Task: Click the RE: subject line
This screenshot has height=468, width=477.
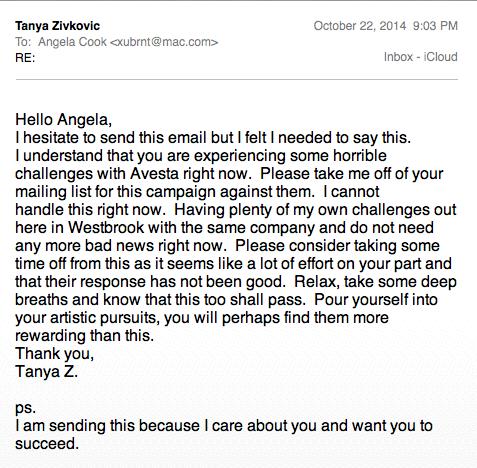Action: tap(25, 58)
